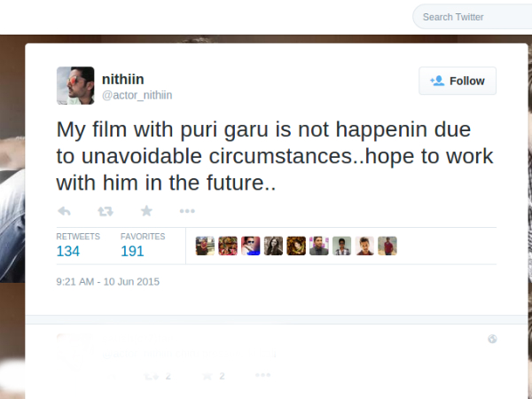Open nithiin's profile picture
This screenshot has width=532, height=399.
pyautogui.click(x=75, y=85)
